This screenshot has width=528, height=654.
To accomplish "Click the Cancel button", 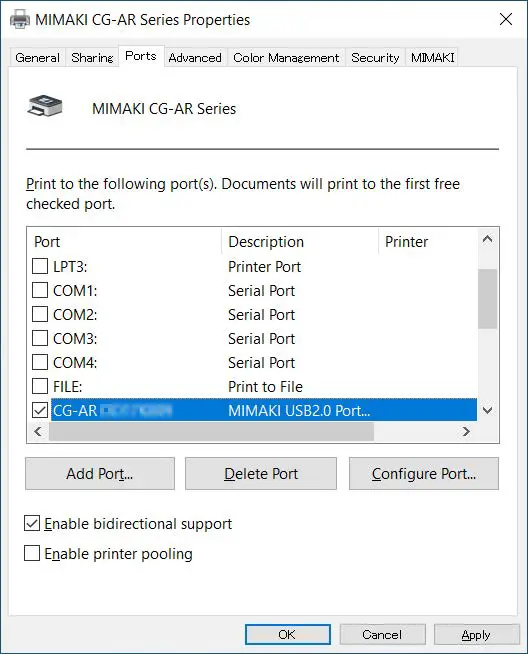I will coord(382,634).
